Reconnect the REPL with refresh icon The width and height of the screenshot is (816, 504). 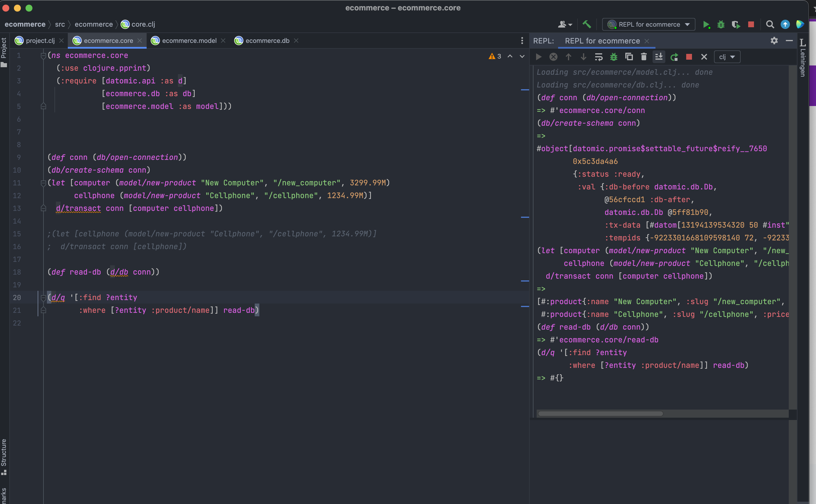(674, 57)
